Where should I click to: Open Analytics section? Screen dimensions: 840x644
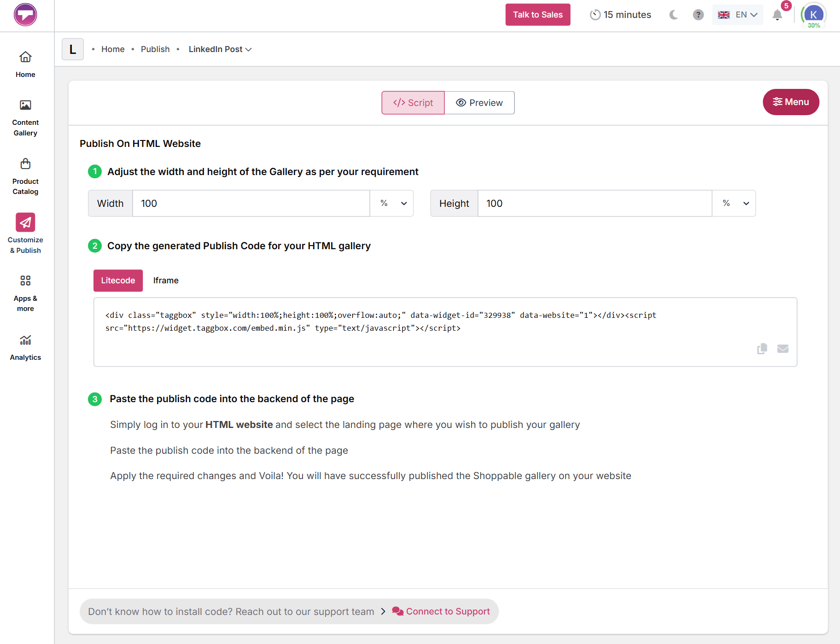25,348
